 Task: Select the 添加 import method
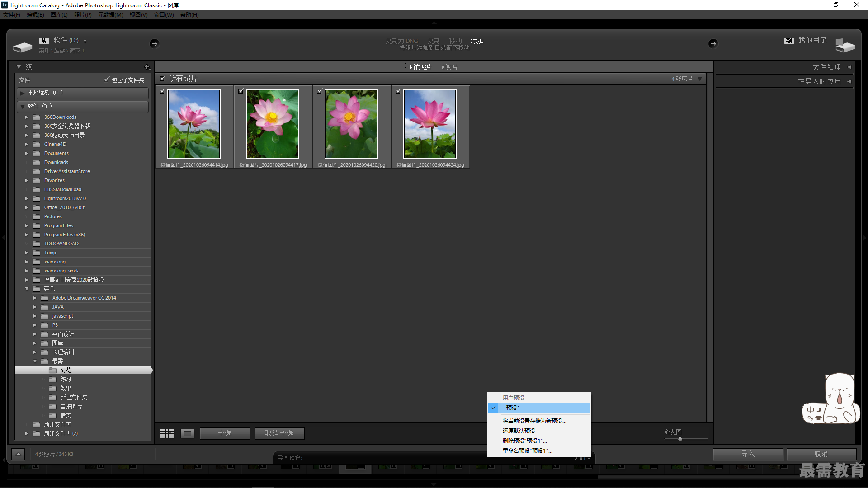tap(477, 41)
